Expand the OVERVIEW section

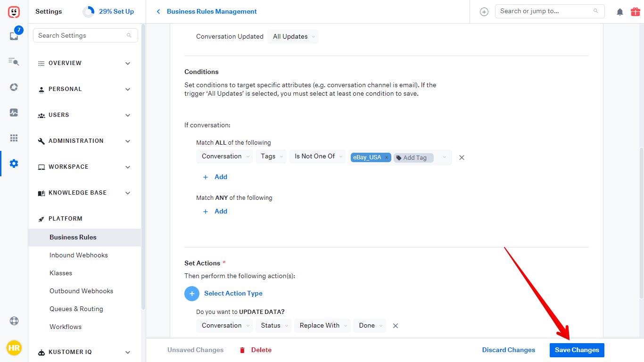click(84, 63)
